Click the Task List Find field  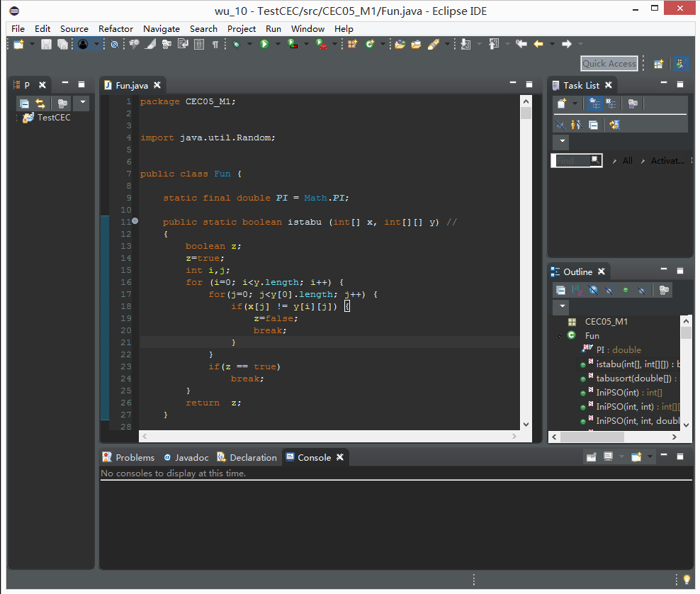pos(576,160)
